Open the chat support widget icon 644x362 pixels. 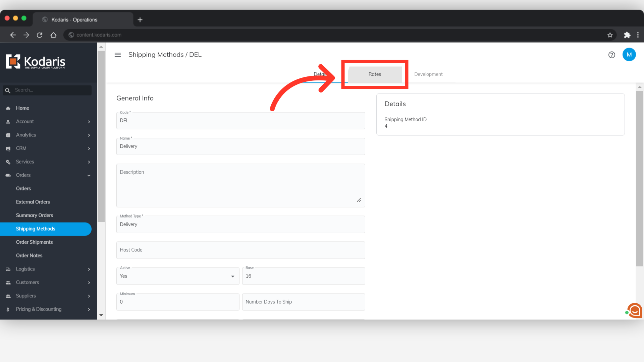(x=635, y=310)
